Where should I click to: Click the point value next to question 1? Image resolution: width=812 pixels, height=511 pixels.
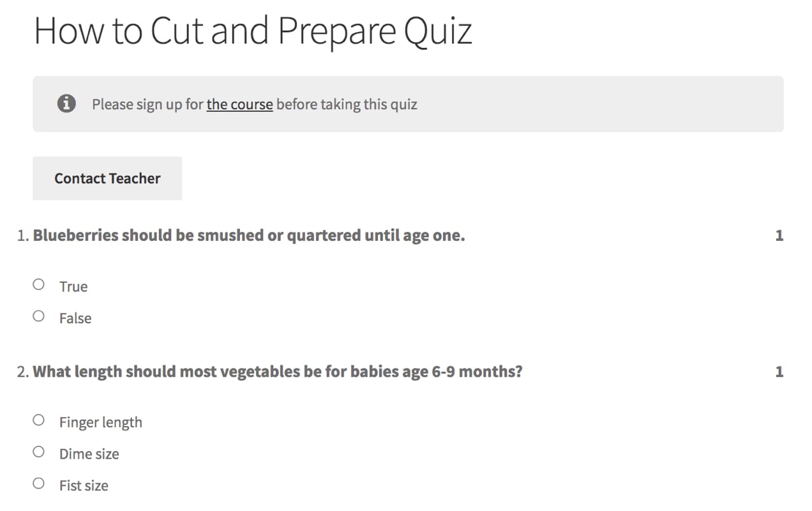click(779, 235)
